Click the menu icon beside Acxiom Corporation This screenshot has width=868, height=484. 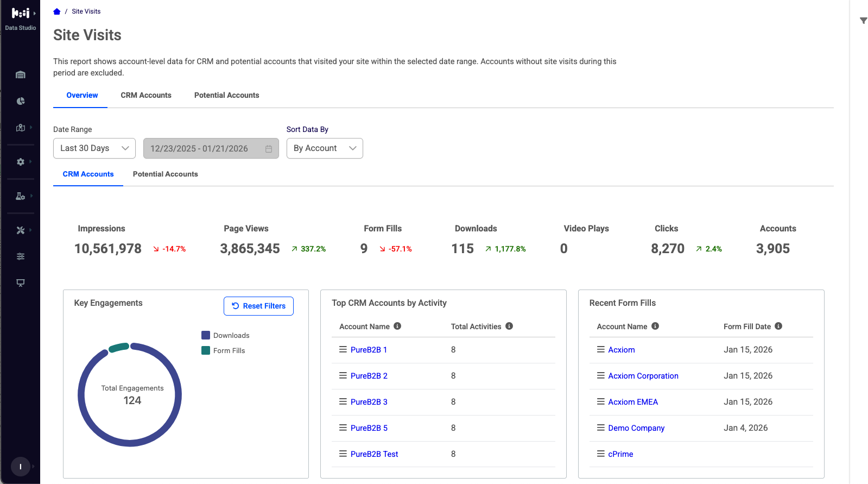(x=601, y=375)
